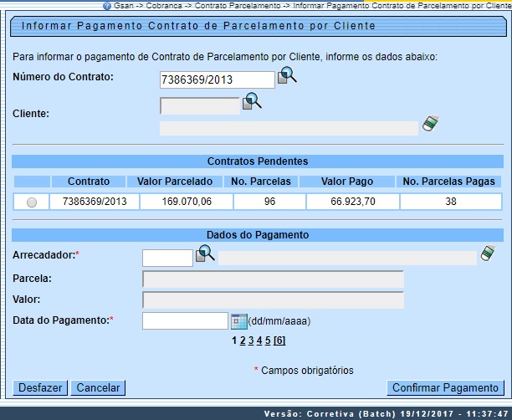Click the Cancelar button
Screen dimensions: 512x420
(98, 387)
